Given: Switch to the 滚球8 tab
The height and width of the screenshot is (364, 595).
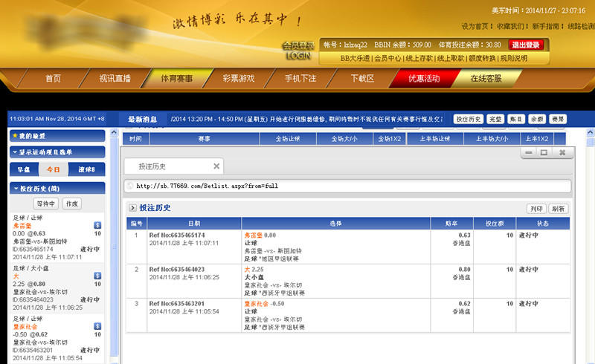Looking at the screenshot, I should tap(86, 169).
